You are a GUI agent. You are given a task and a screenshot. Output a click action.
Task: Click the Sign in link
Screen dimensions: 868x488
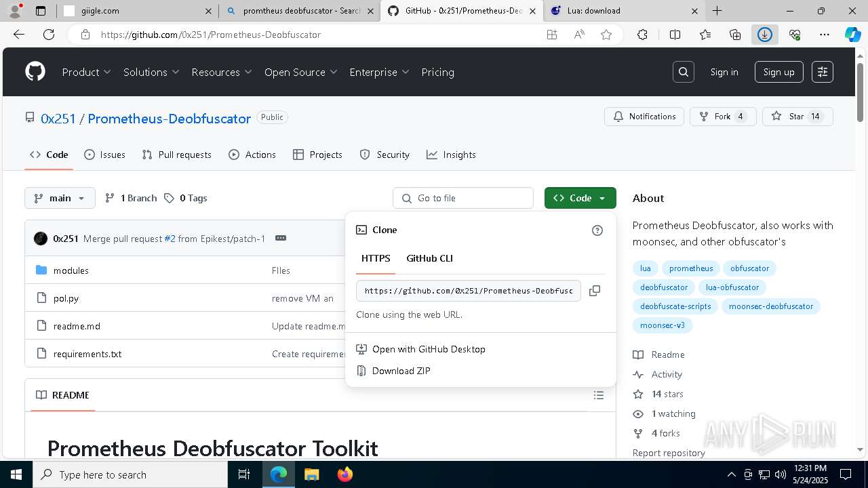pyautogui.click(x=724, y=72)
